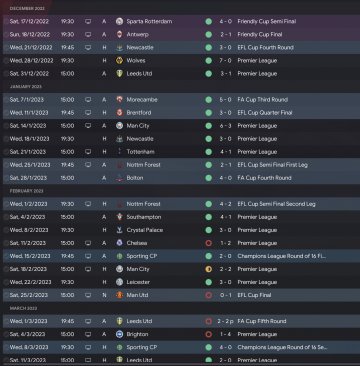The width and height of the screenshot is (360, 366).
Task: Collapse the February 2023 month header
Action: point(27,191)
